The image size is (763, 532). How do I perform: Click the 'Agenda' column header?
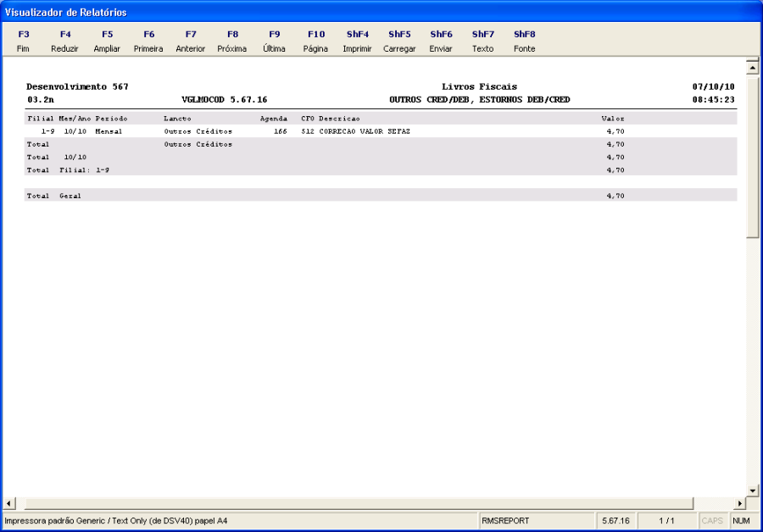(274, 118)
